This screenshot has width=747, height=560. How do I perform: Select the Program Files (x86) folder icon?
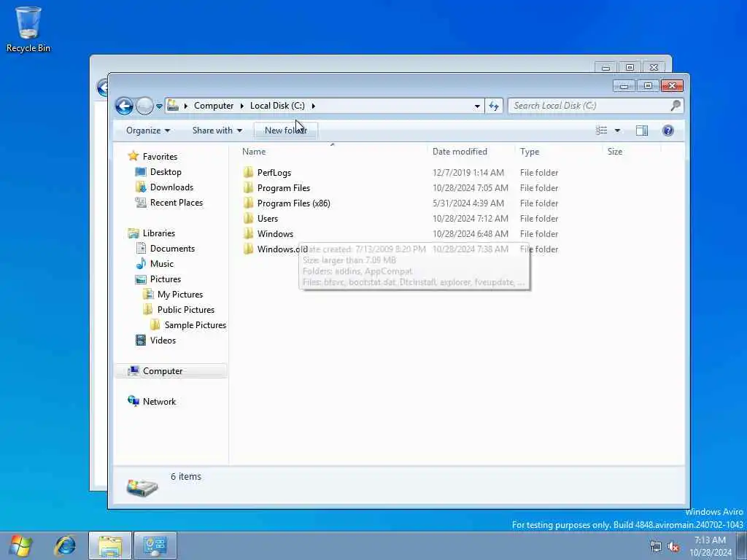248,203
